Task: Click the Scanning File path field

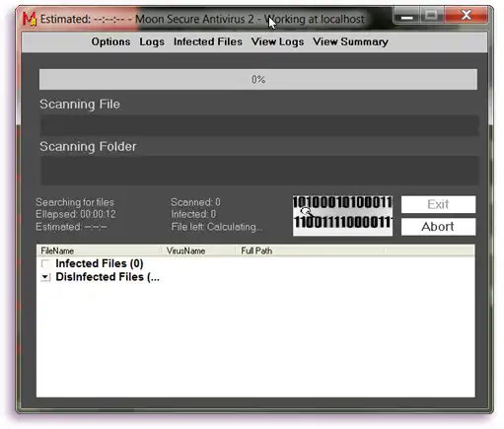Action: pyautogui.click(x=259, y=125)
